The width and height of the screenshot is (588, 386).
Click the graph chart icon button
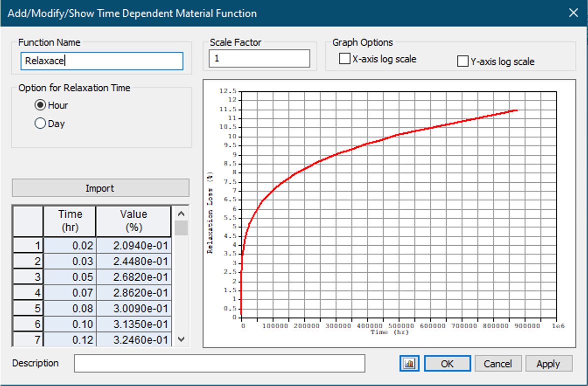[x=409, y=364]
